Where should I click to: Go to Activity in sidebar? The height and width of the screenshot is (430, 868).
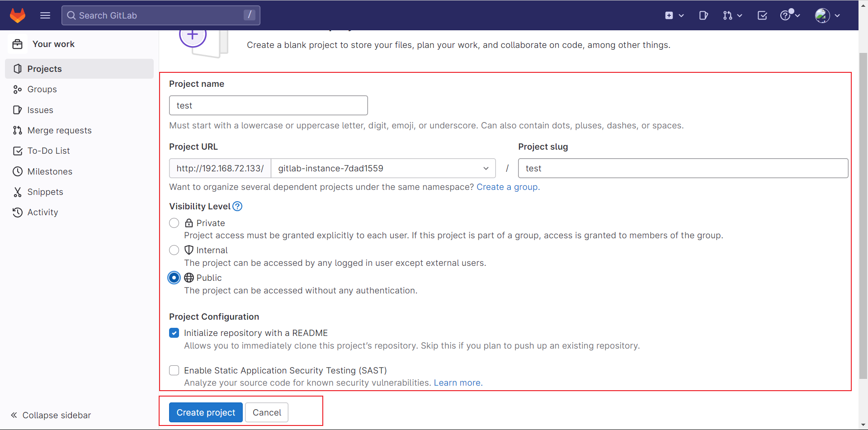80,213
